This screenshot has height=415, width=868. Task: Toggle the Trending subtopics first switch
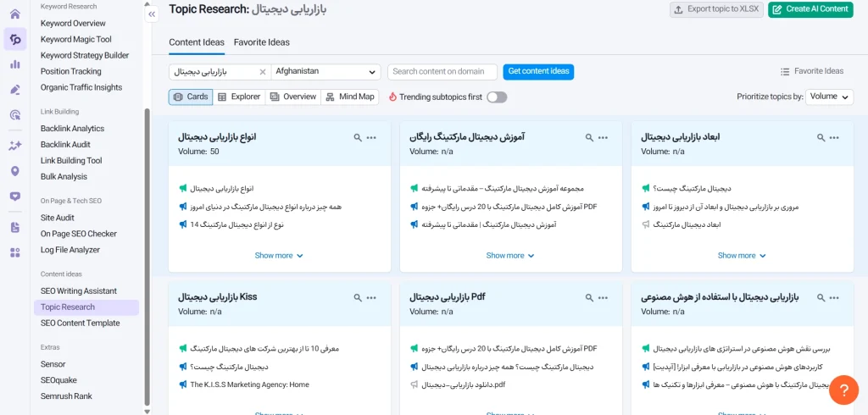coord(497,97)
